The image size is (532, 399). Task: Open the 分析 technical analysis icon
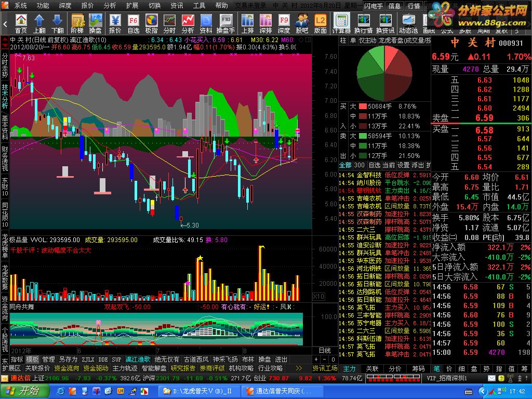point(188,23)
